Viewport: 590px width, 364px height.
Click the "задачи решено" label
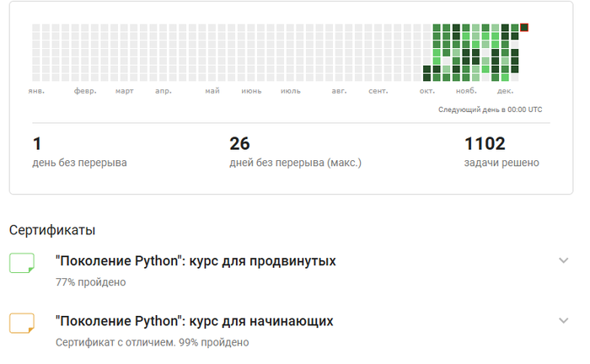(501, 163)
